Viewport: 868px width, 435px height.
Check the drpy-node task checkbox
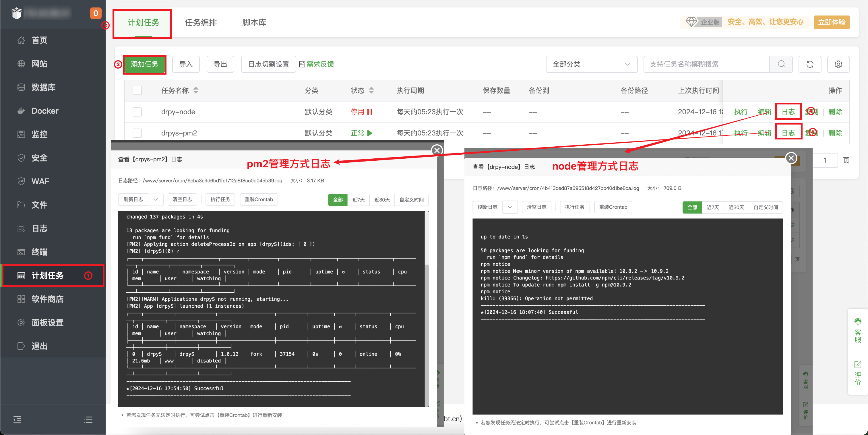[x=137, y=112]
